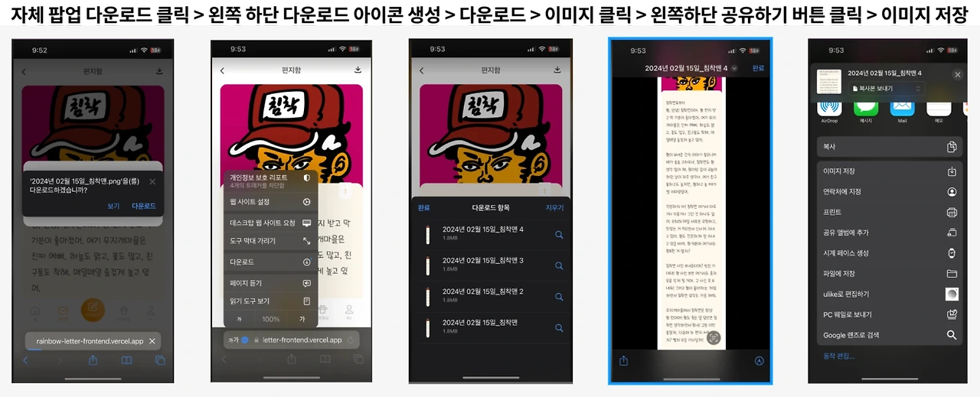980x397 pixels.
Task: Choose 공유 앨범에 추가 in share sheet
Action: (890, 233)
